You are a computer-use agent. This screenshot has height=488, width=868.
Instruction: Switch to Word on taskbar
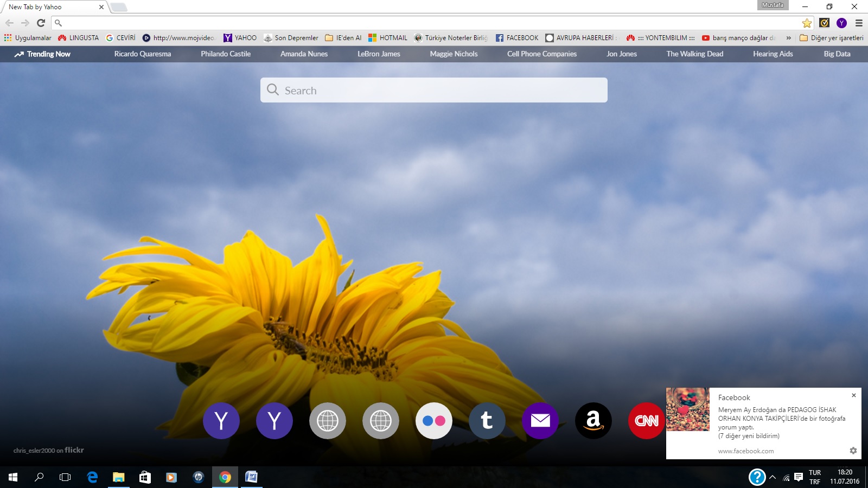[251, 477]
